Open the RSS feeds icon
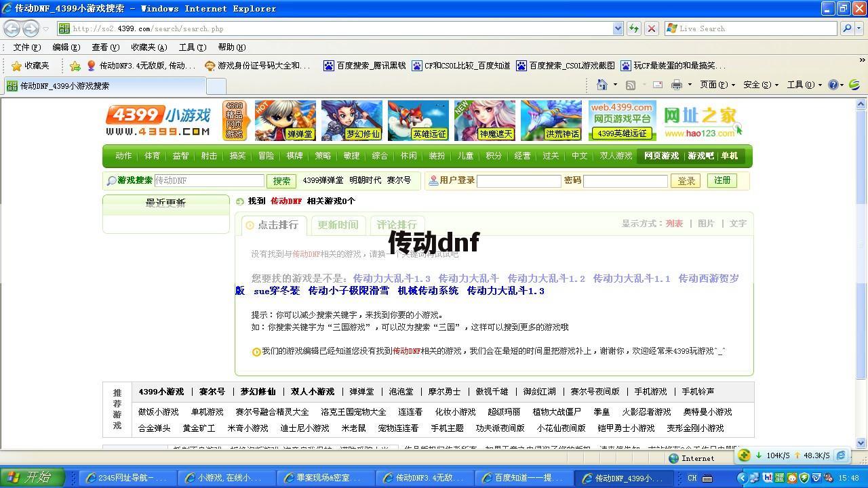868x488 pixels. point(631,85)
